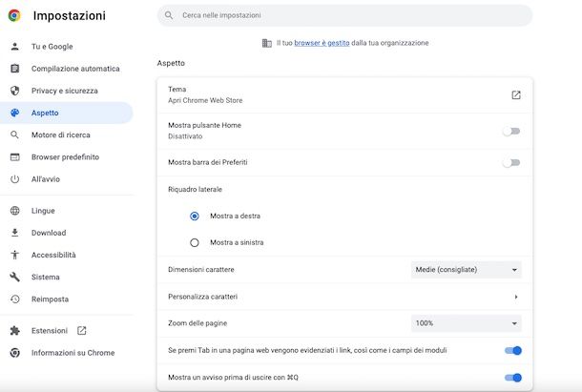
Task: Expand Personalizza caratteri arrow
Action: (x=516, y=297)
